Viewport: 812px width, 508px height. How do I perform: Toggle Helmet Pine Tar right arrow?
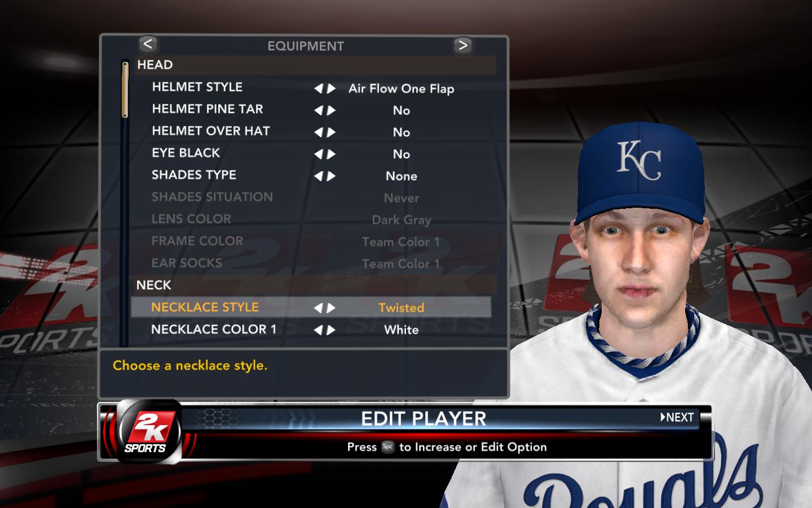coord(332,111)
